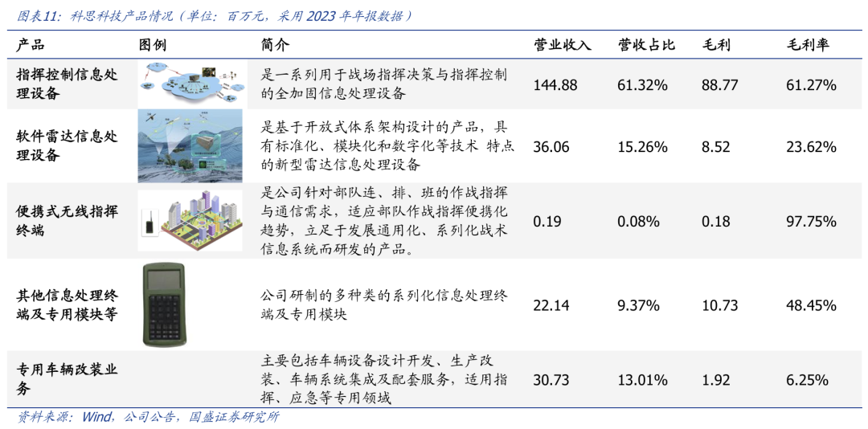Click the 毛利率 column header
868x429 pixels.
[x=809, y=46]
